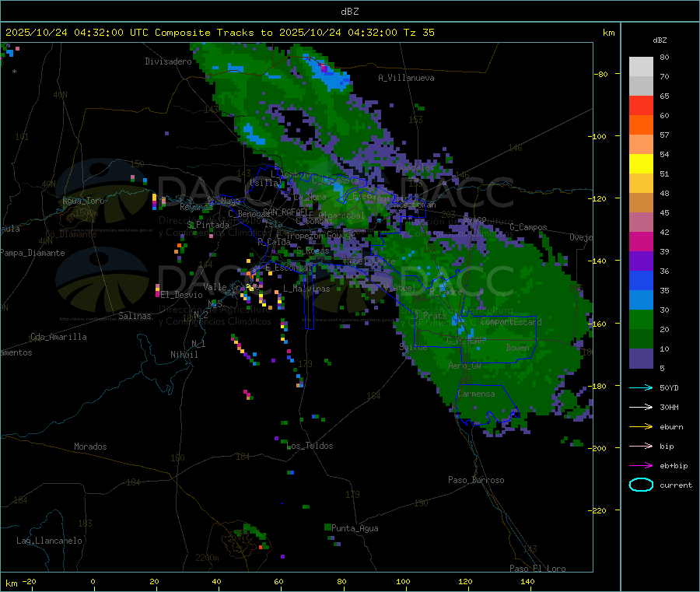The width and height of the screenshot is (700, 592).
Task: Select the dark orange band in the dBZ legend
Action: coord(641,125)
